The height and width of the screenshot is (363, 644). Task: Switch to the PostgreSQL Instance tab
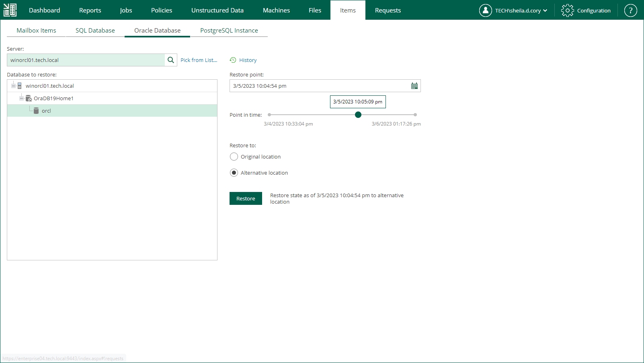[229, 30]
